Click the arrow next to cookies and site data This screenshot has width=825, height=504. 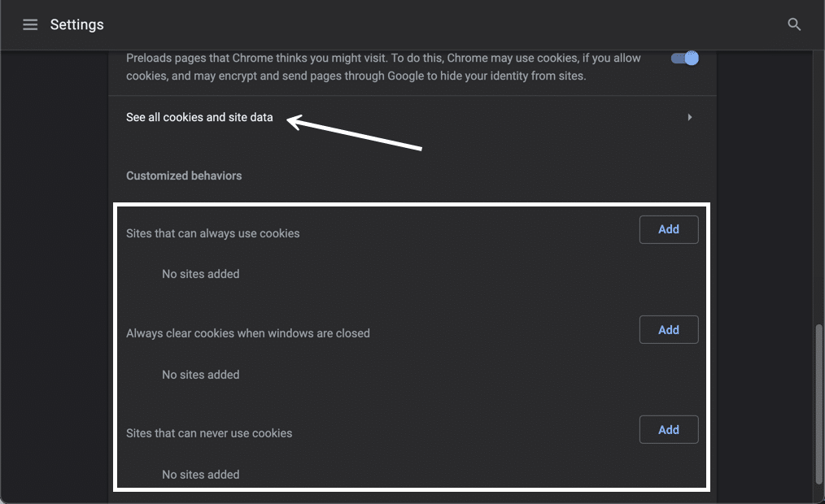coord(689,116)
